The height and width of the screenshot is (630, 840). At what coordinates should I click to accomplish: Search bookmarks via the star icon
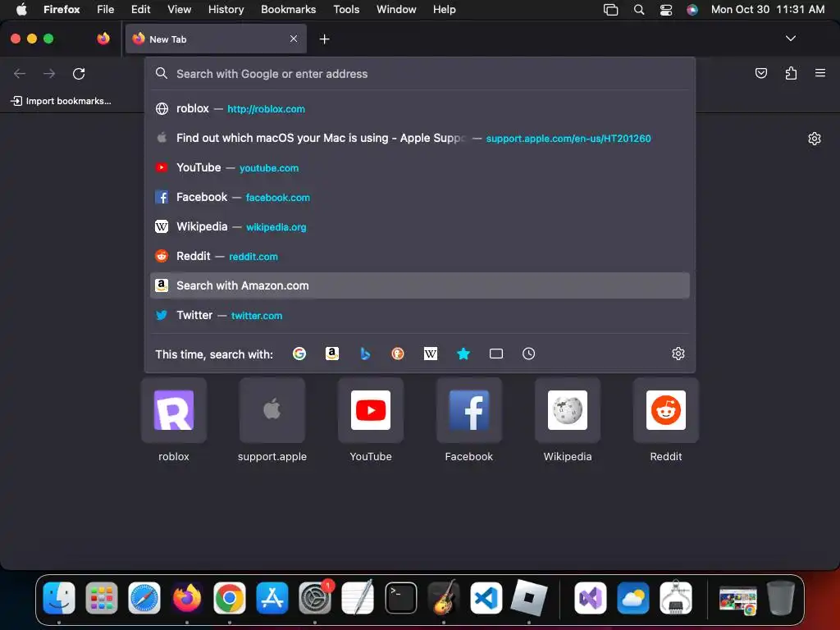click(x=463, y=354)
